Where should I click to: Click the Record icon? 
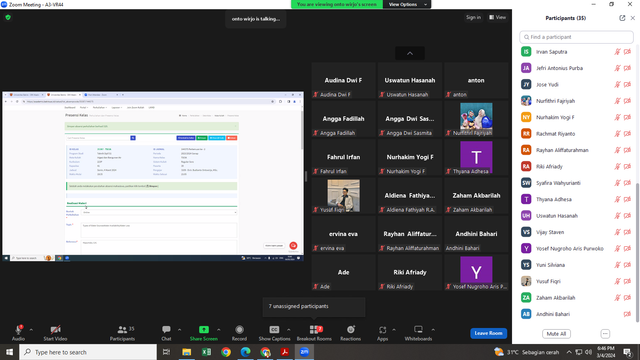coord(239,330)
